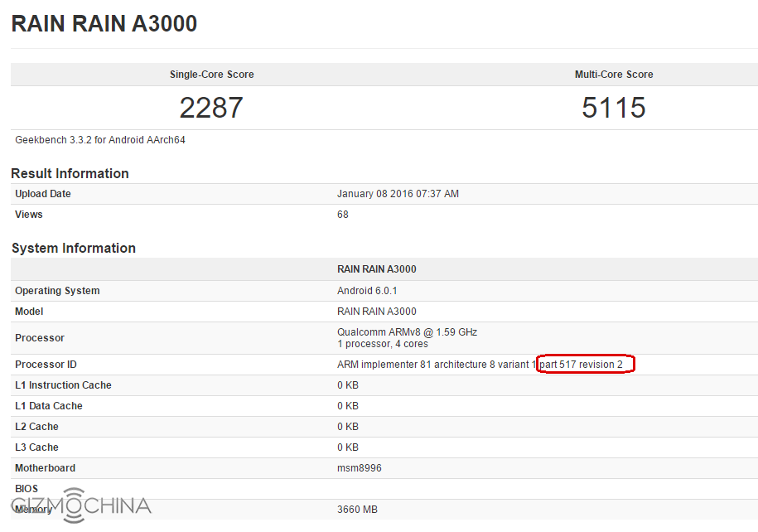
Task: Select the Processor ID label
Action: click(46, 364)
